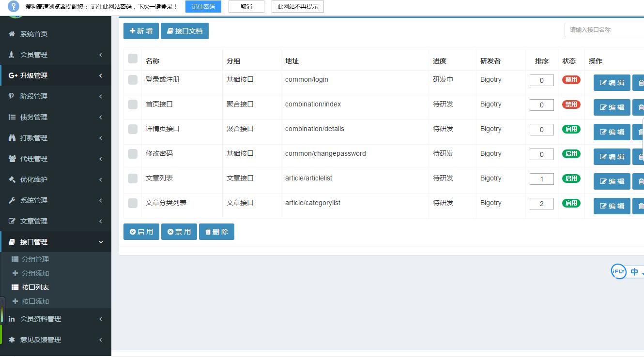Click the 新增 plus icon button
The height and width of the screenshot is (357, 644).
tap(133, 31)
